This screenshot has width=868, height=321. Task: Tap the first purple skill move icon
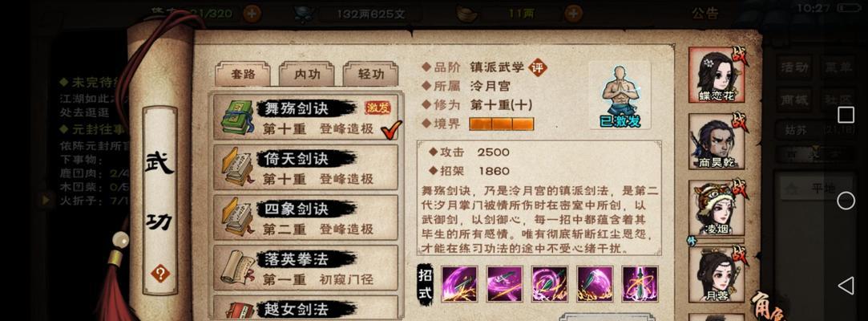click(459, 284)
